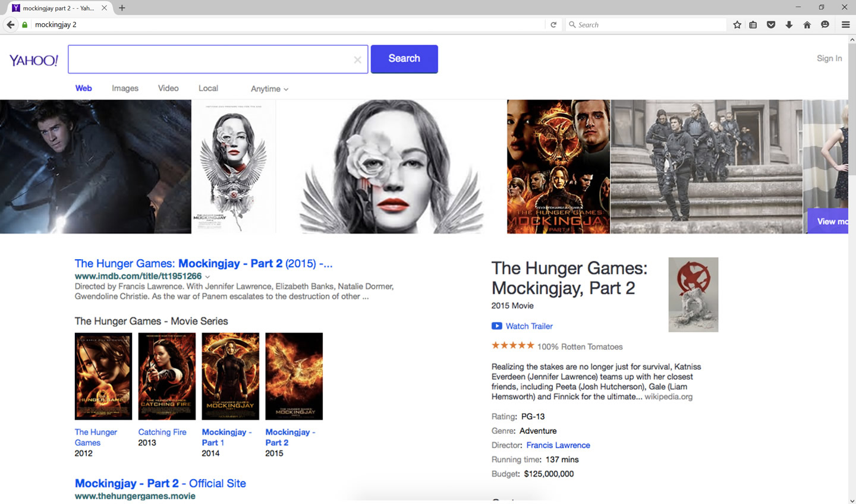Screen dimensions: 856x504
Task: Open the hamburger menu in toolbar
Action: click(x=845, y=24)
